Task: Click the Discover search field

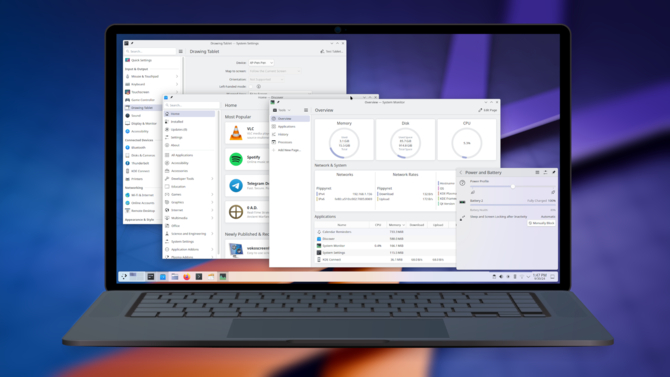Action: 192,105
